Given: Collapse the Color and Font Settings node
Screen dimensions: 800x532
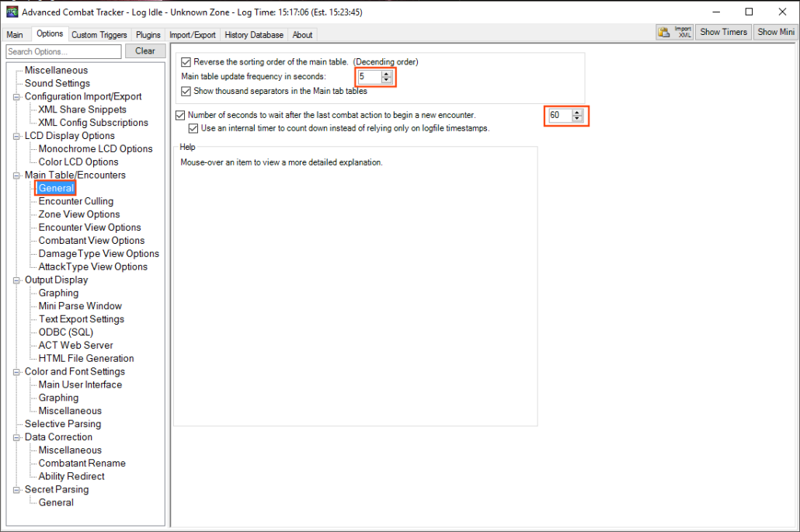Looking at the screenshot, I should pyautogui.click(x=16, y=372).
